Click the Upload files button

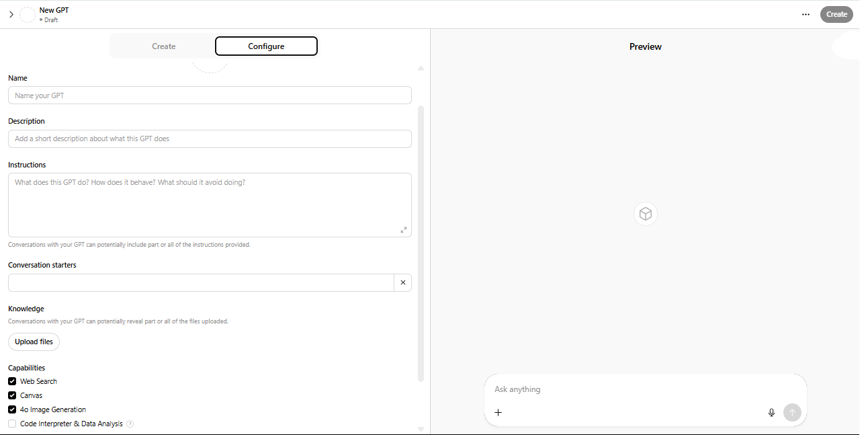pos(34,342)
